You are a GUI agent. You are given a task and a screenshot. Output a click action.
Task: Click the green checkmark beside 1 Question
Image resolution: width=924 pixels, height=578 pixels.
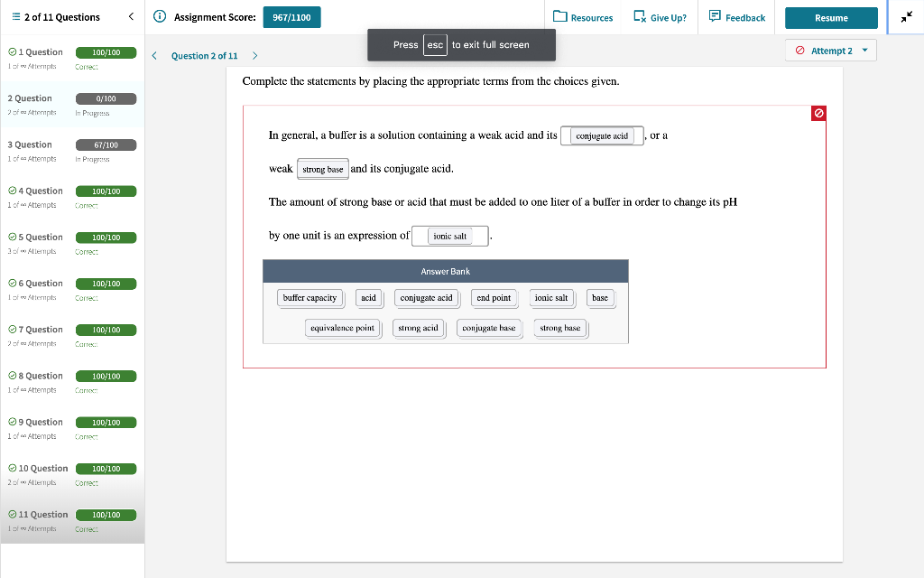(x=11, y=51)
